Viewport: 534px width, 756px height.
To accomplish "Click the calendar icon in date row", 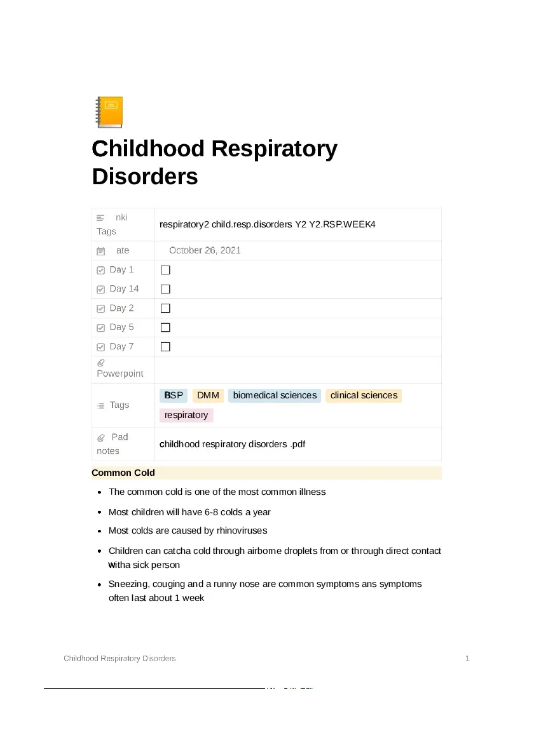I will pos(101,251).
